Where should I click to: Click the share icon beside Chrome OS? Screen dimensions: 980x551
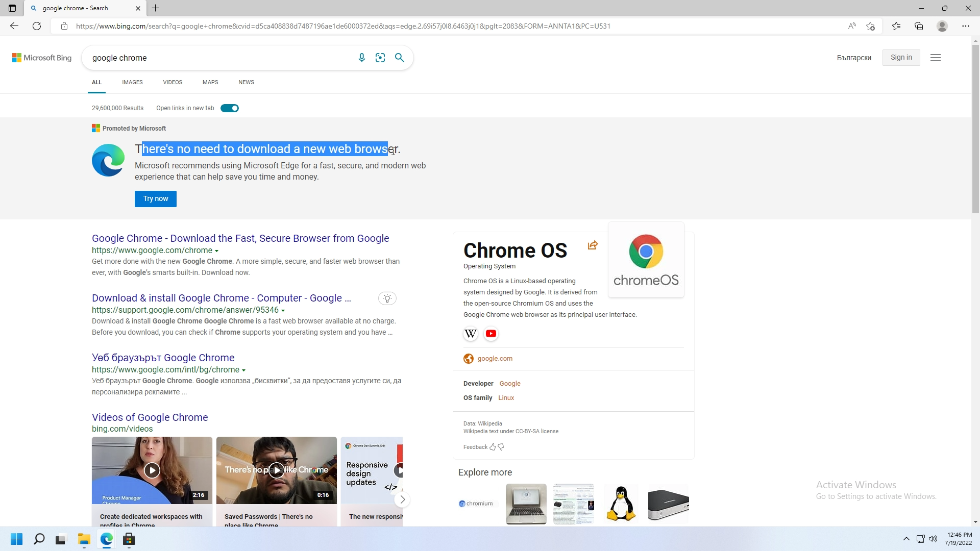593,245
